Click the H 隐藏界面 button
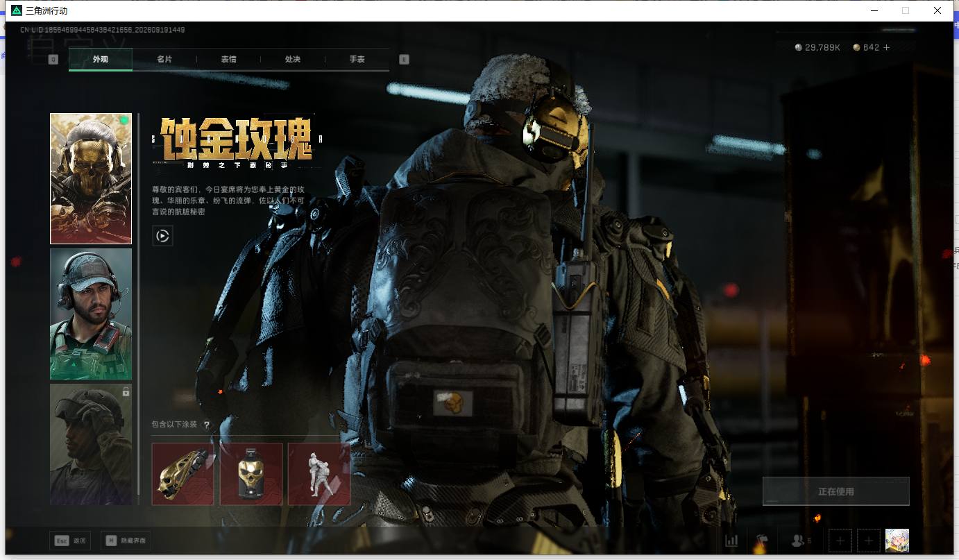Image resolution: width=959 pixels, height=560 pixels. [126, 541]
